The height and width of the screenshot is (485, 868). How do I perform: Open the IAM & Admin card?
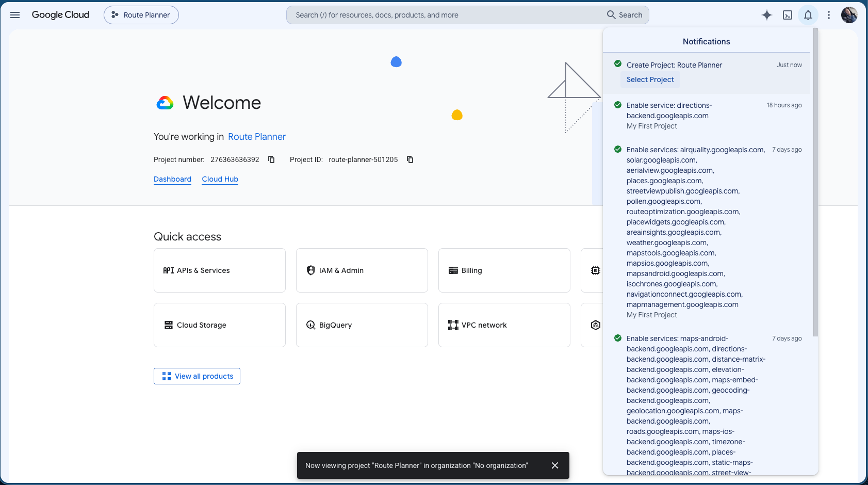pos(362,270)
